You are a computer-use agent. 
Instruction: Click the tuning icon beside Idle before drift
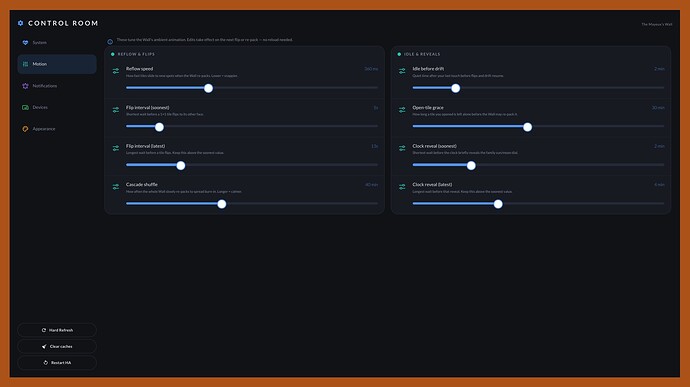pos(402,71)
